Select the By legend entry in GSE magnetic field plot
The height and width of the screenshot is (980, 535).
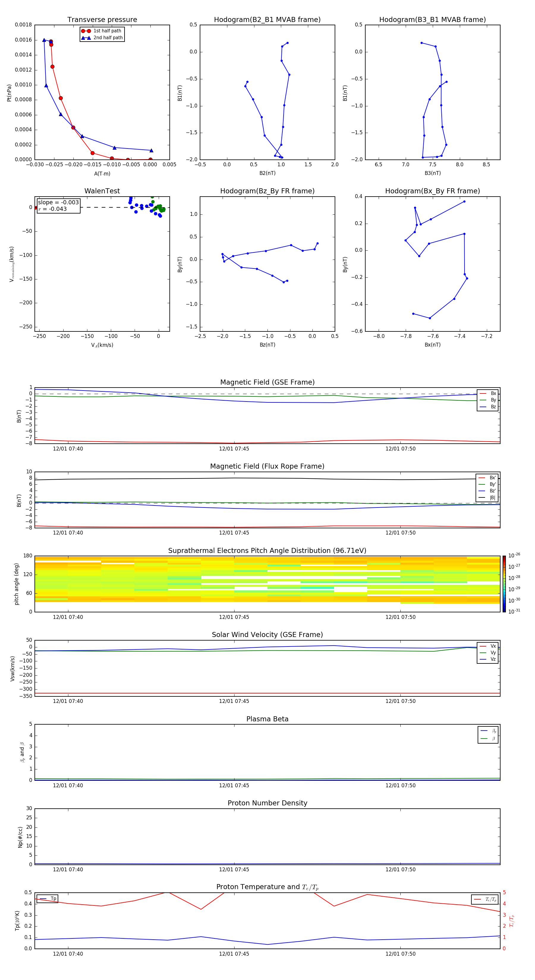tap(488, 400)
